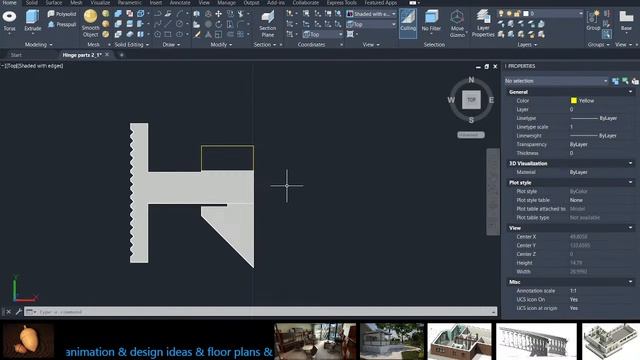Expand the Layers panel flyout
Screen dimensions: 640x360
(x=527, y=44)
